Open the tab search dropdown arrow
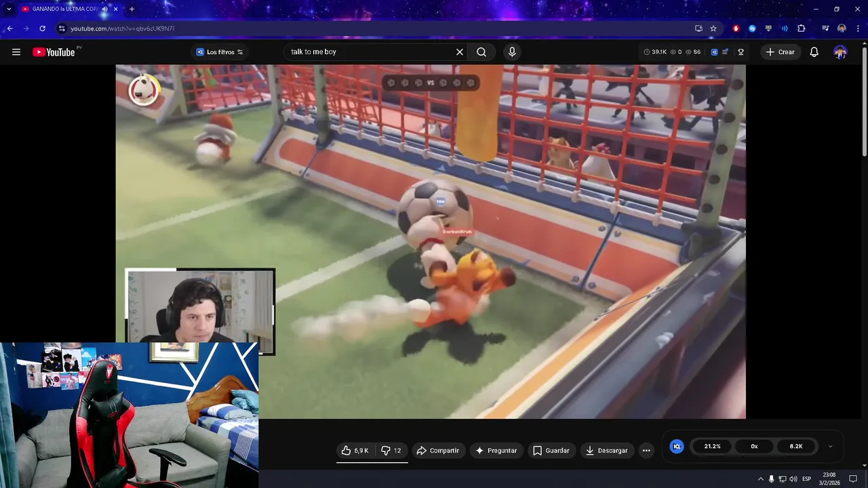 tap(9, 9)
